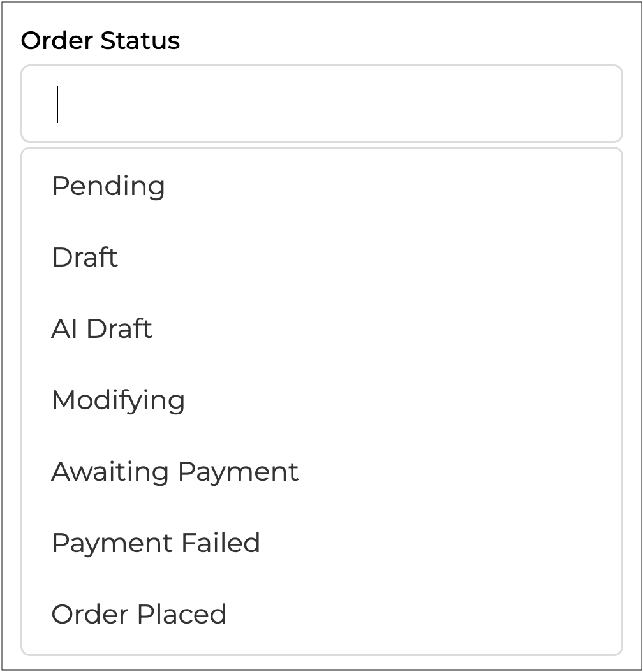The image size is (643, 672).
Task: Select the AI Draft option
Action: tap(102, 329)
